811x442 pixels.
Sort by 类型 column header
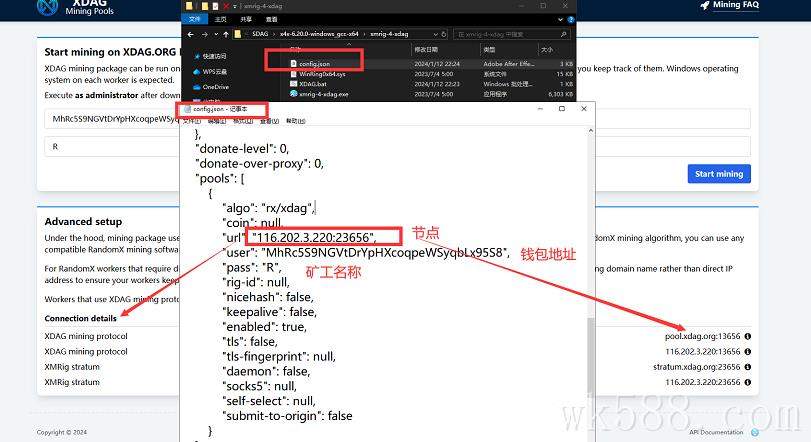click(489, 50)
